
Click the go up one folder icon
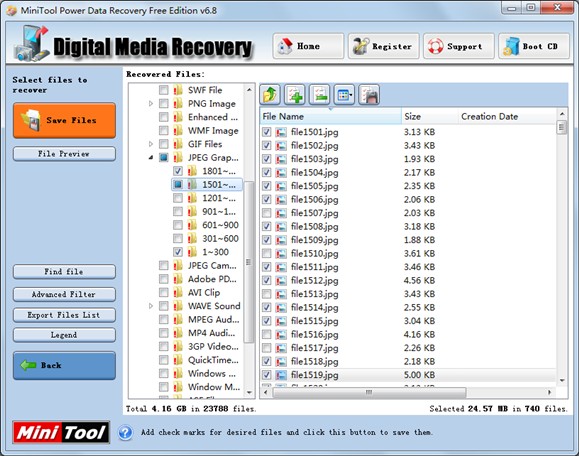[x=270, y=95]
